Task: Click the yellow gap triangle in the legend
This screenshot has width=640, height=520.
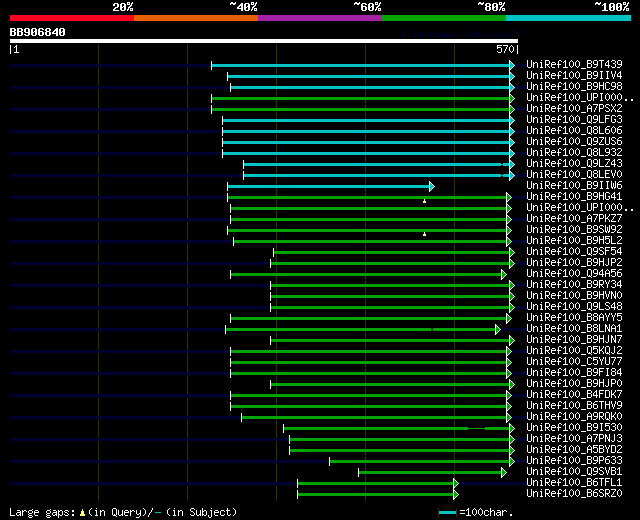Action: [82, 513]
